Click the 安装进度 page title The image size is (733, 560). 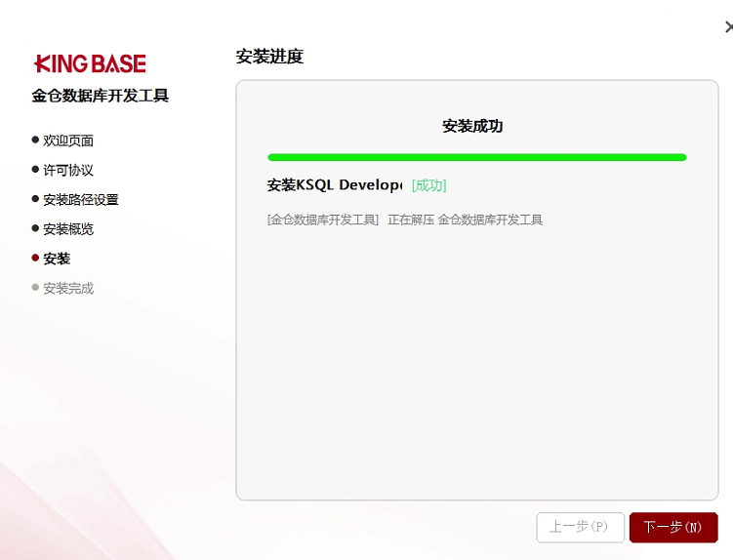coord(269,57)
